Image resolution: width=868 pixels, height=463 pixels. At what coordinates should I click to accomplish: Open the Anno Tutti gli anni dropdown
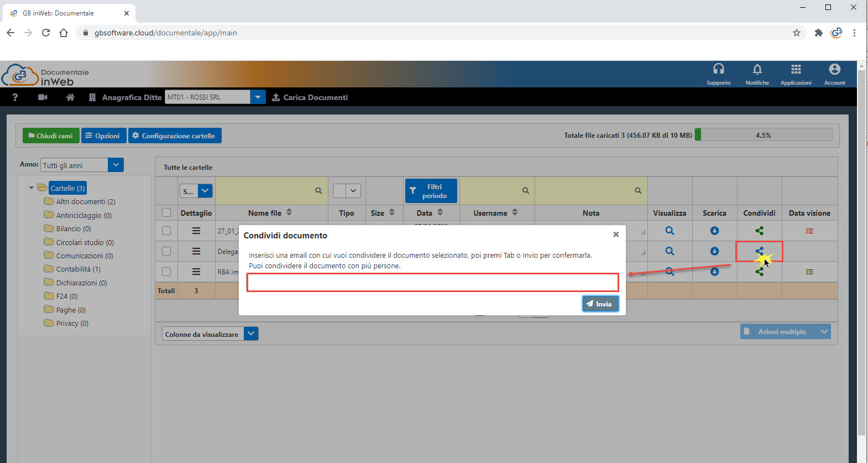coord(116,165)
